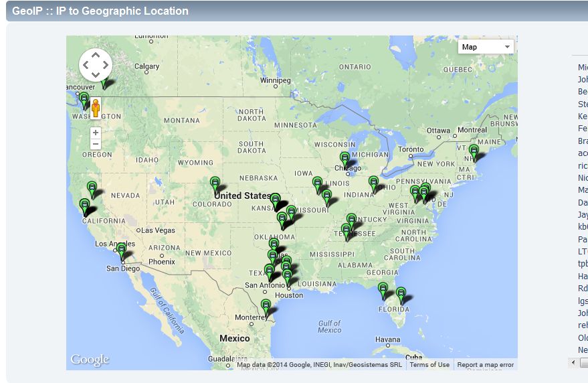Pan the map left with the arrow control
Image resolution: width=588 pixels, height=383 pixels.
pyautogui.click(x=86, y=65)
